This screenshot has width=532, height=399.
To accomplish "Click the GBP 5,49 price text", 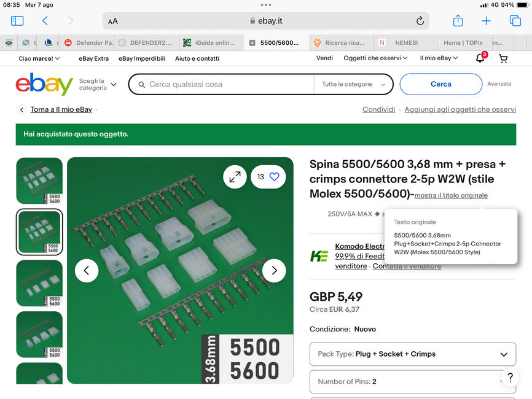I will point(336,297).
